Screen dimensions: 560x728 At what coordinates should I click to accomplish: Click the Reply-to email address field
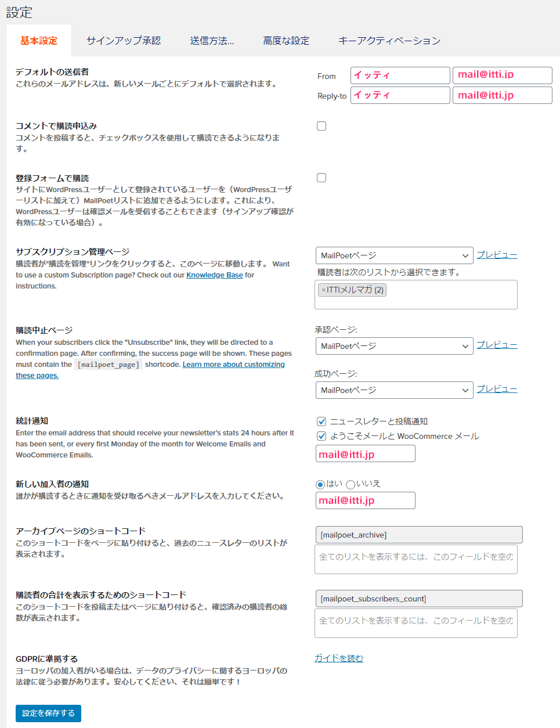(503, 95)
